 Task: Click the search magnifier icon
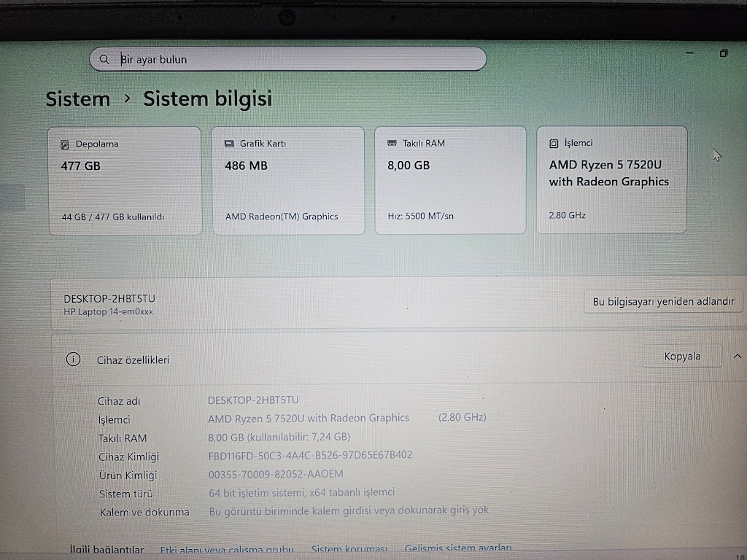[x=104, y=60]
